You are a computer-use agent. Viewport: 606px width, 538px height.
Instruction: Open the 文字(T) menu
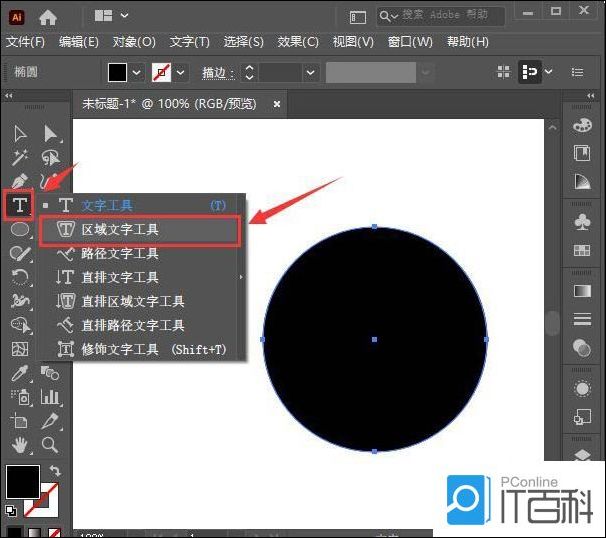pos(189,41)
